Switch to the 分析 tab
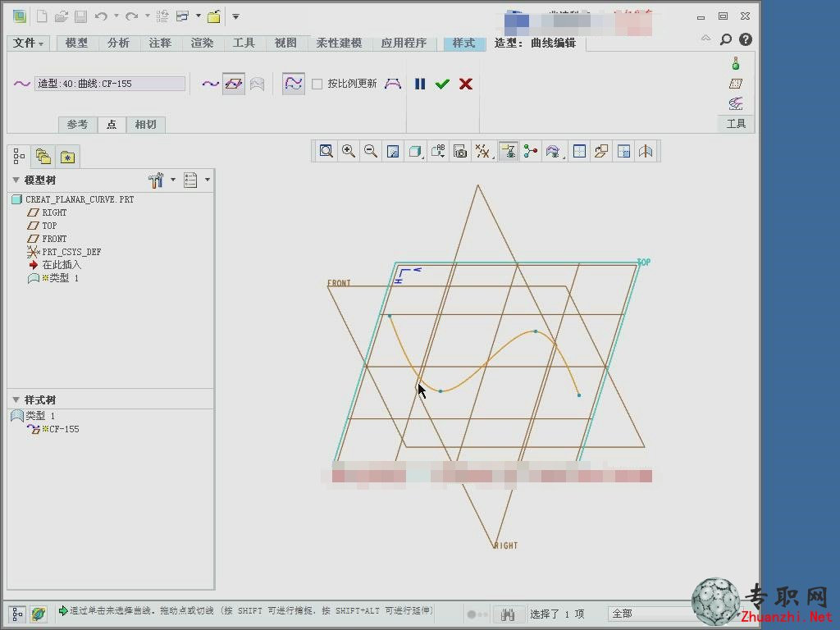The image size is (840, 630). pyautogui.click(x=118, y=43)
